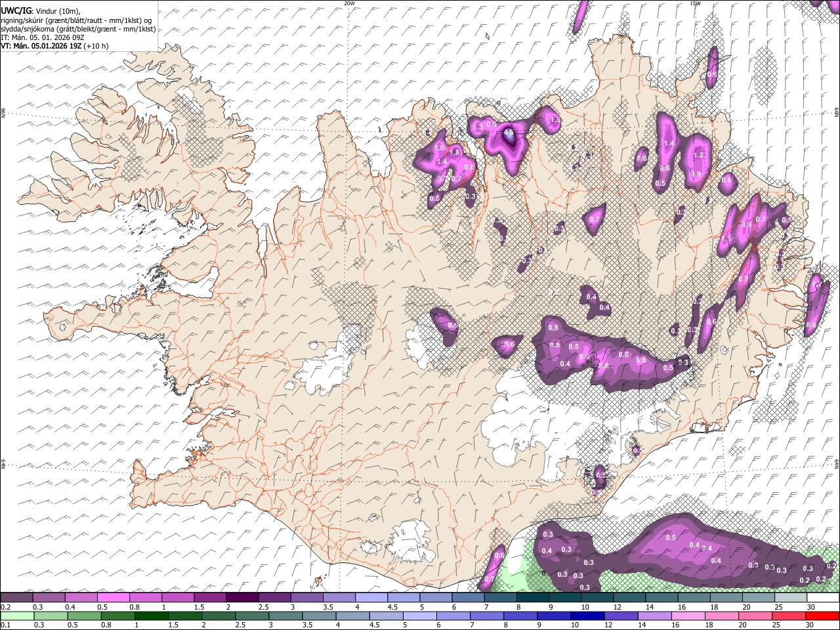The width and height of the screenshot is (840, 630).
Task: Click the 1.8 snowfall value on map
Action: point(454,152)
